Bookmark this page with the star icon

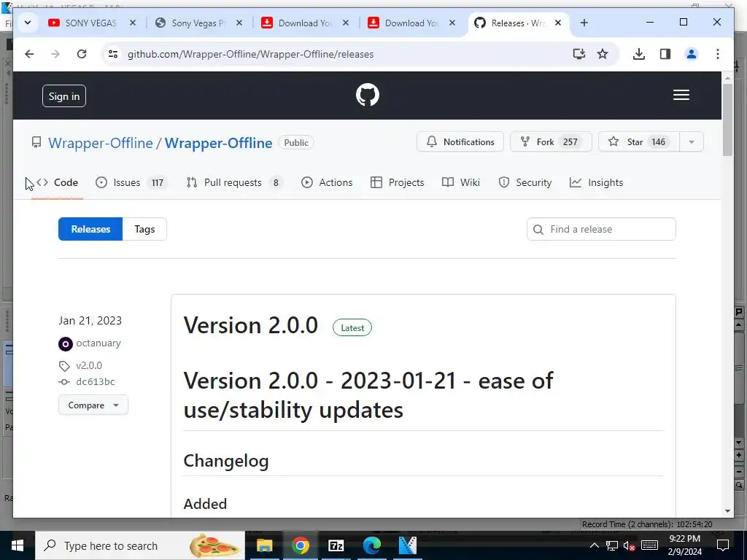pyautogui.click(x=603, y=54)
